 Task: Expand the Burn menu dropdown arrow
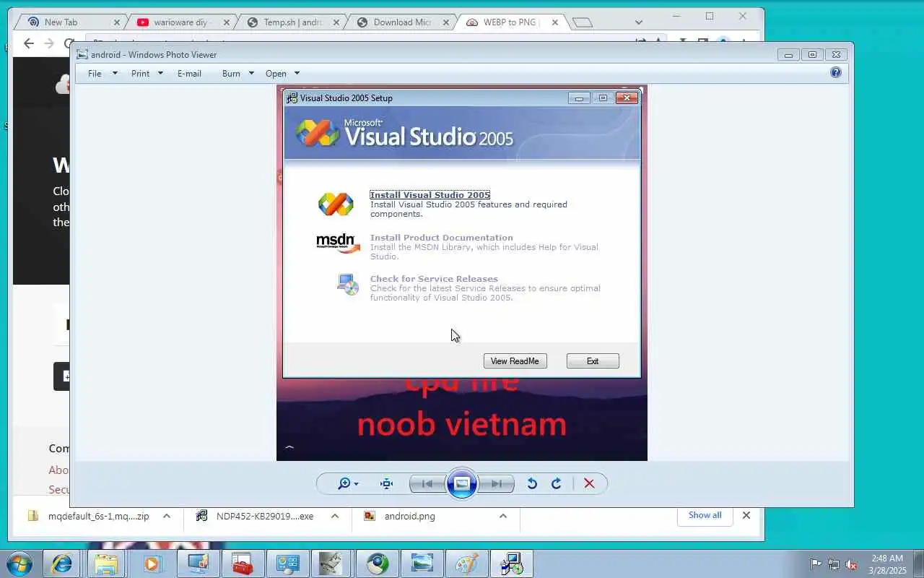(x=251, y=73)
